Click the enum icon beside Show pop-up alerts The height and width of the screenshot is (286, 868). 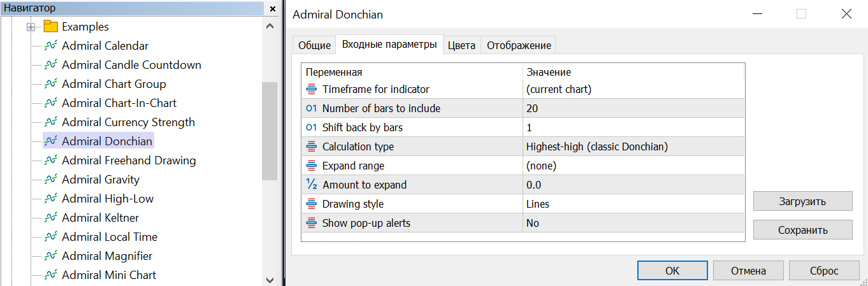tap(312, 223)
